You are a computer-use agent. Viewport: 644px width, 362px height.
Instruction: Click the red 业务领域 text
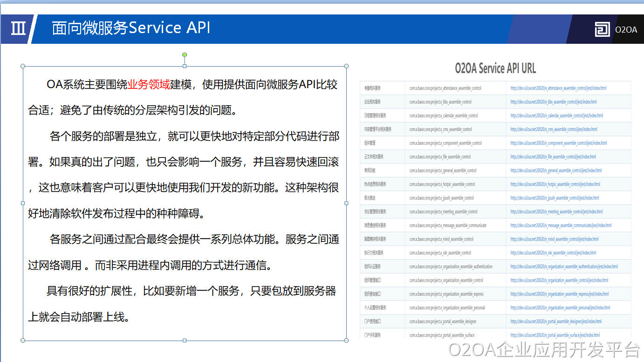(149, 84)
